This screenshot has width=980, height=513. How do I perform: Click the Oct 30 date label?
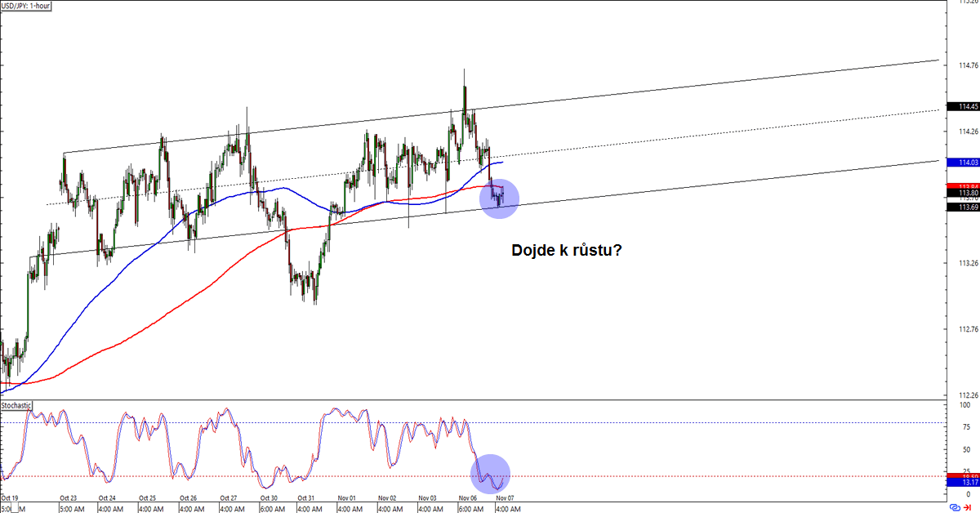(x=269, y=497)
